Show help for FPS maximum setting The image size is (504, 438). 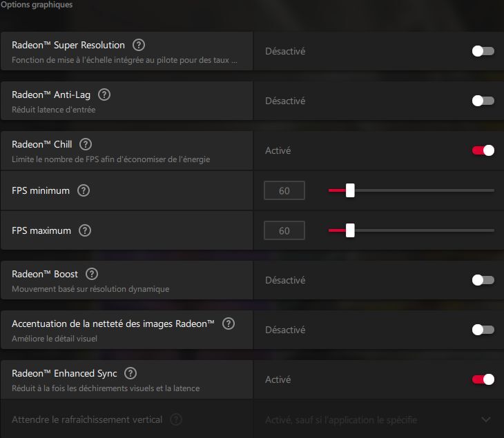[x=85, y=230]
